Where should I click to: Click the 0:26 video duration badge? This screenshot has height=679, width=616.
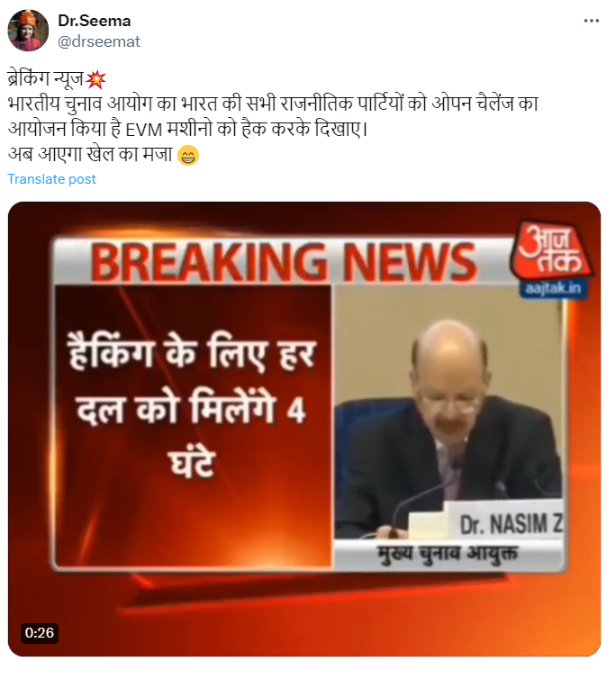(39, 633)
